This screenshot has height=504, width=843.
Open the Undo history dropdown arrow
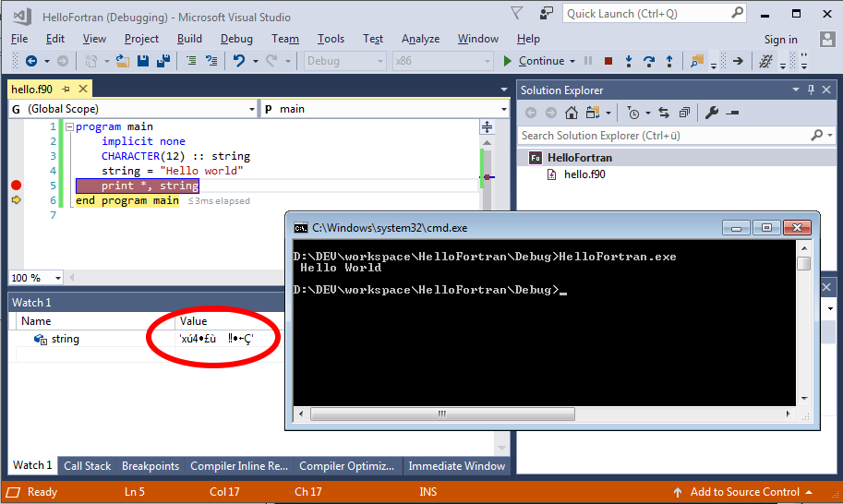[x=256, y=61]
